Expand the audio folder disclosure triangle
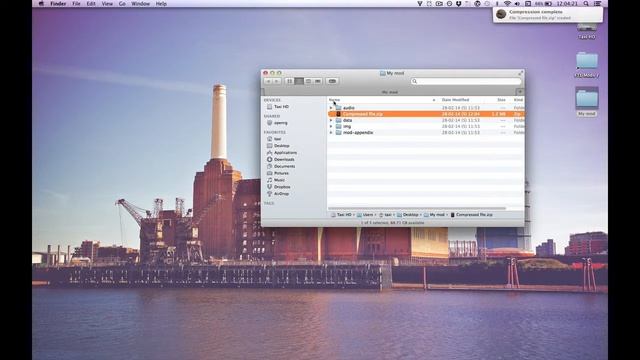 (x=331, y=108)
